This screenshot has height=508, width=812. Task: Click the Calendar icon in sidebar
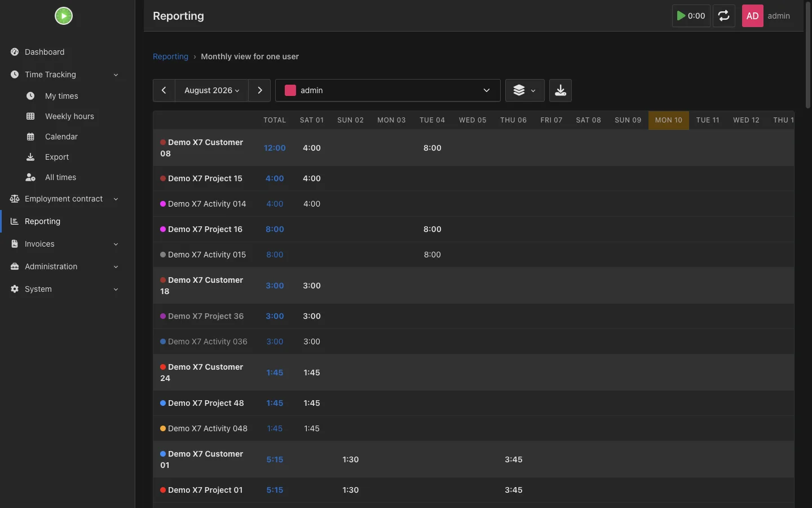point(30,137)
